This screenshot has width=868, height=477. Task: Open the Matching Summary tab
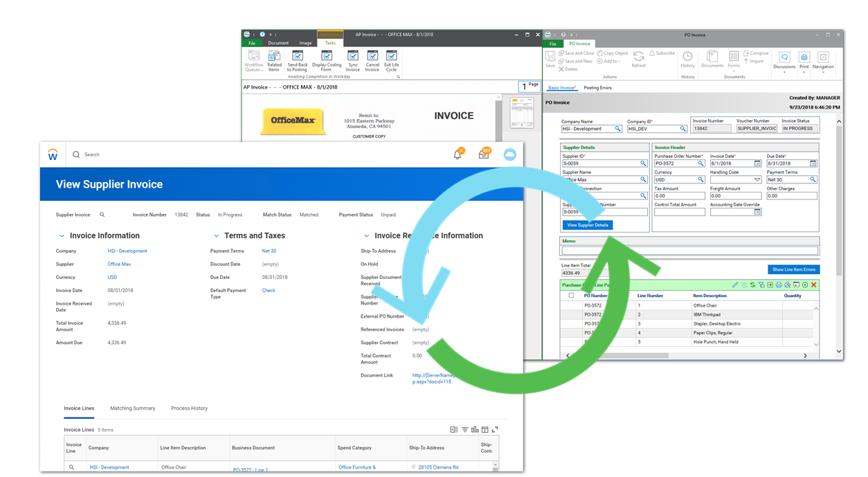click(x=132, y=408)
